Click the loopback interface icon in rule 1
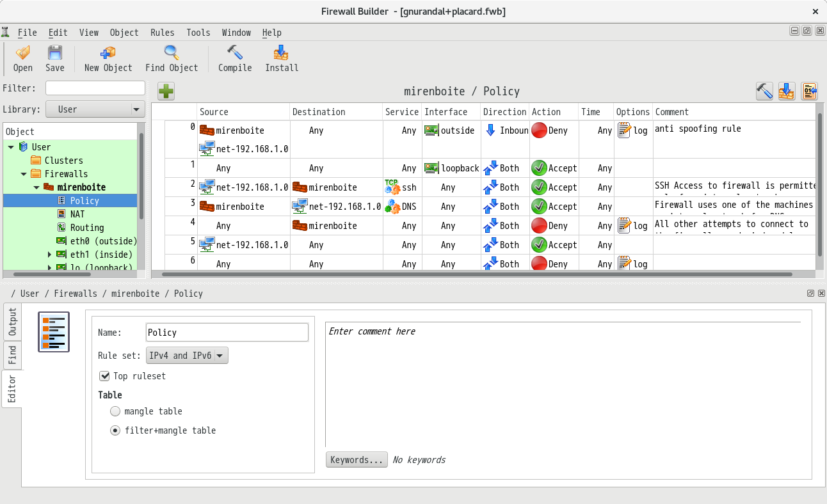827x504 pixels. [x=431, y=168]
